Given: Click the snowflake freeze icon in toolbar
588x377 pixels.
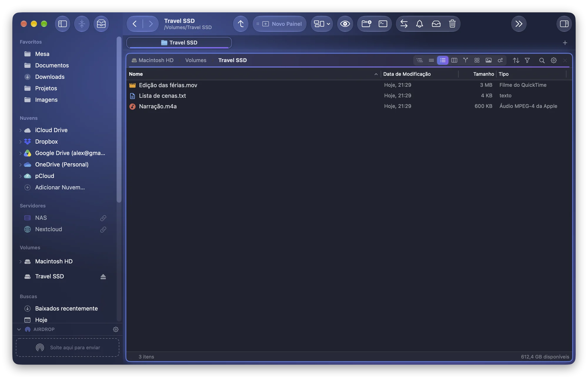Looking at the screenshot, I should [82, 24].
